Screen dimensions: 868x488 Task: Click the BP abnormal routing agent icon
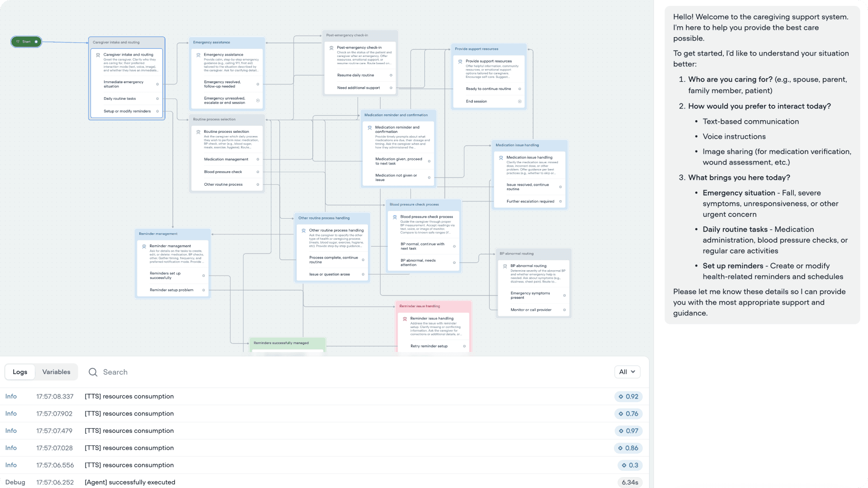click(505, 266)
